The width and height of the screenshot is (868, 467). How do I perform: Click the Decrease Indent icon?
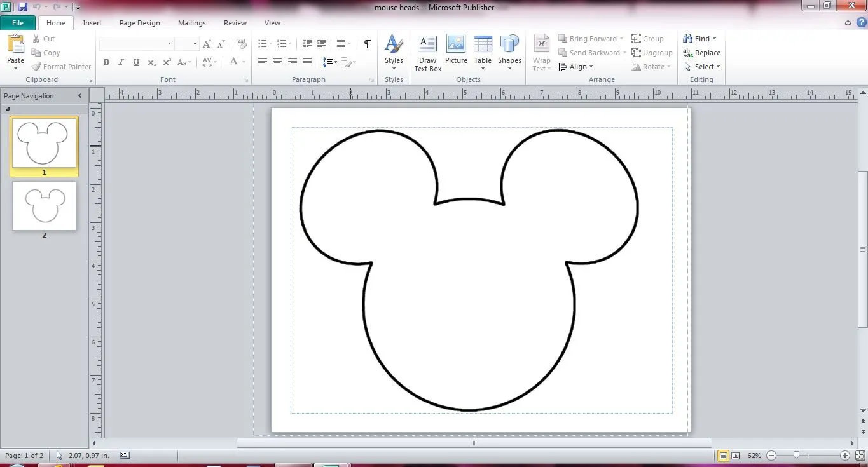pos(307,44)
